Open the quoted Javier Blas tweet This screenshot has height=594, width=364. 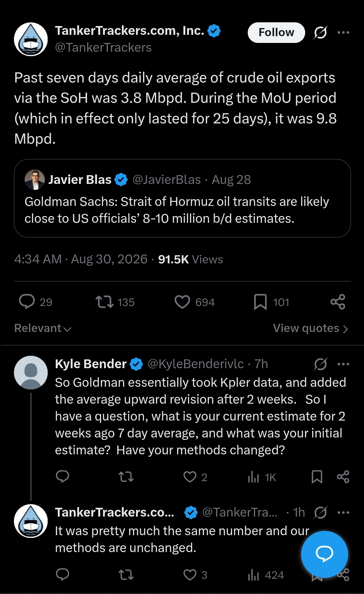point(183,198)
